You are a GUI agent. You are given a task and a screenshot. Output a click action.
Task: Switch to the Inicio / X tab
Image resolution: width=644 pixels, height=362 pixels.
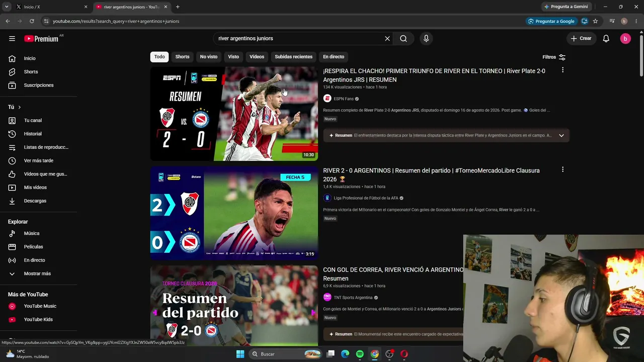tap(50, 7)
